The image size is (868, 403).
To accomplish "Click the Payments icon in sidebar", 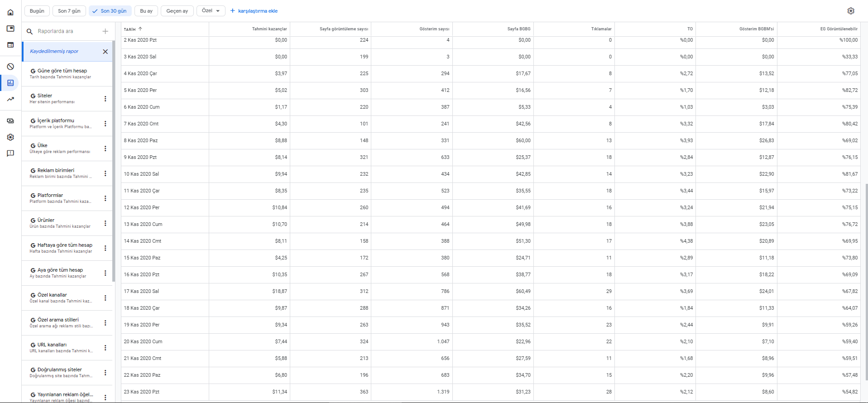I will [10, 121].
